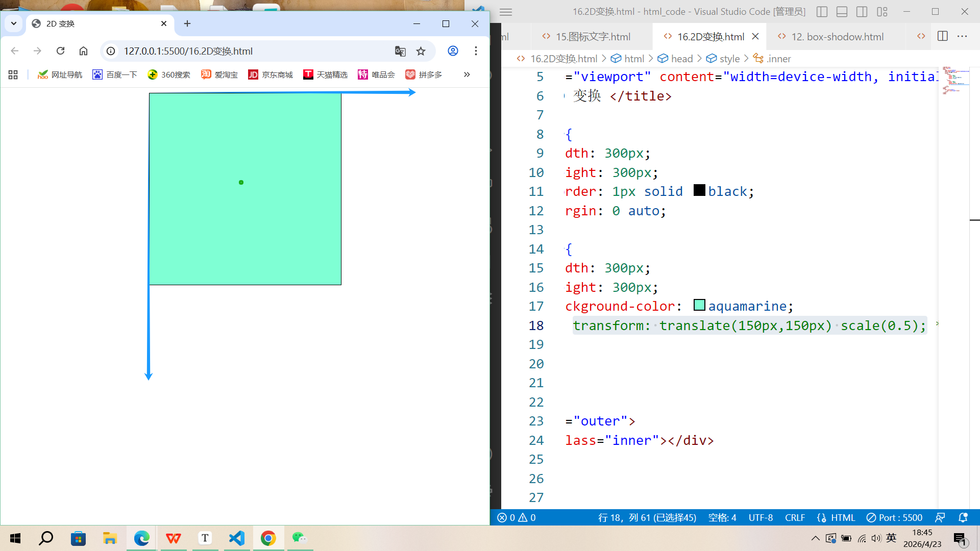Show more bookmarks with the chevron
The width and height of the screenshot is (980, 551).
point(467,74)
